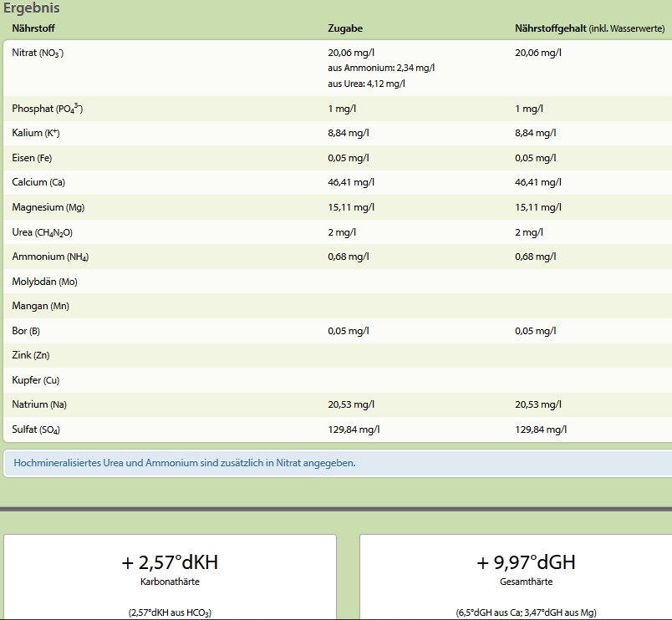Click the 'Urea (CH4N2O)' row label
The width and height of the screenshot is (672, 620).
click(x=42, y=232)
